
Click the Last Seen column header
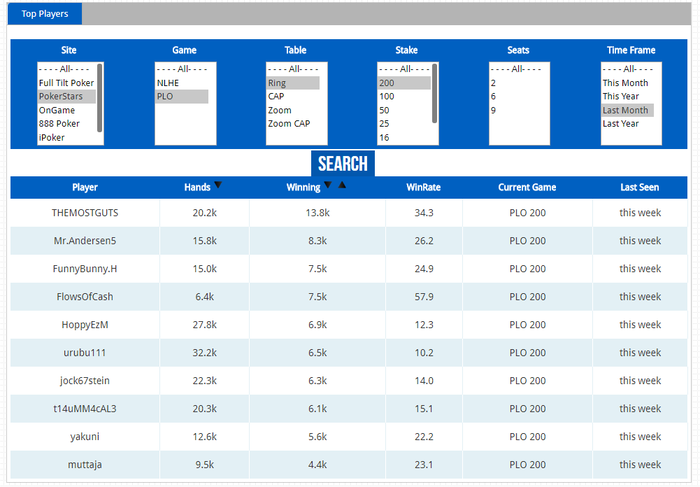[639, 187]
